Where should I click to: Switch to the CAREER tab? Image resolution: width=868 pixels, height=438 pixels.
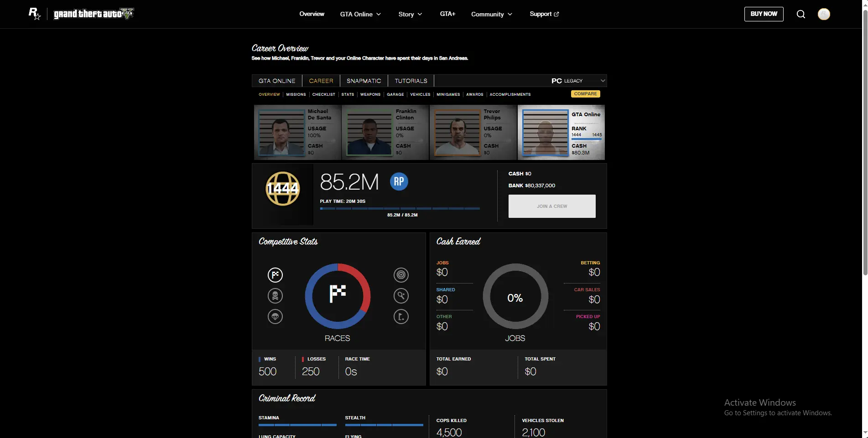321,81
